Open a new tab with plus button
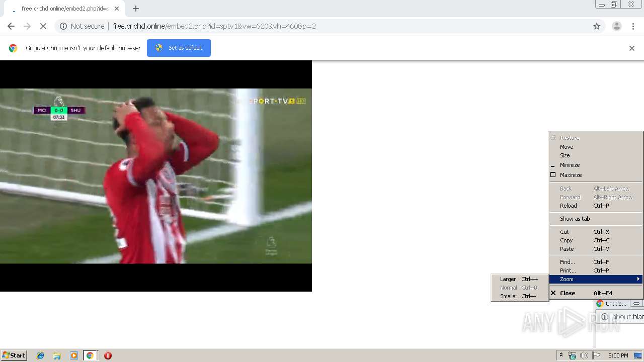 [136, 9]
